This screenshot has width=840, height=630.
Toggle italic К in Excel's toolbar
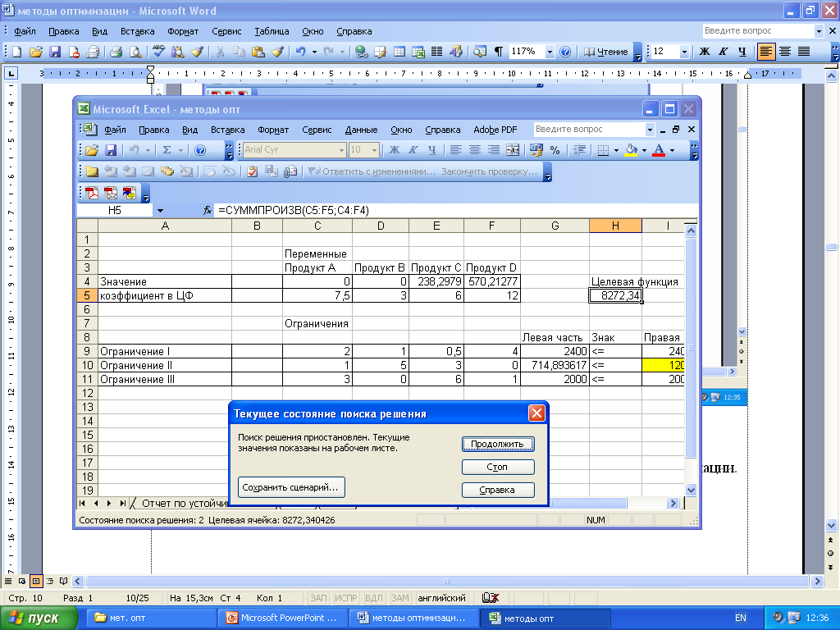click(x=413, y=150)
